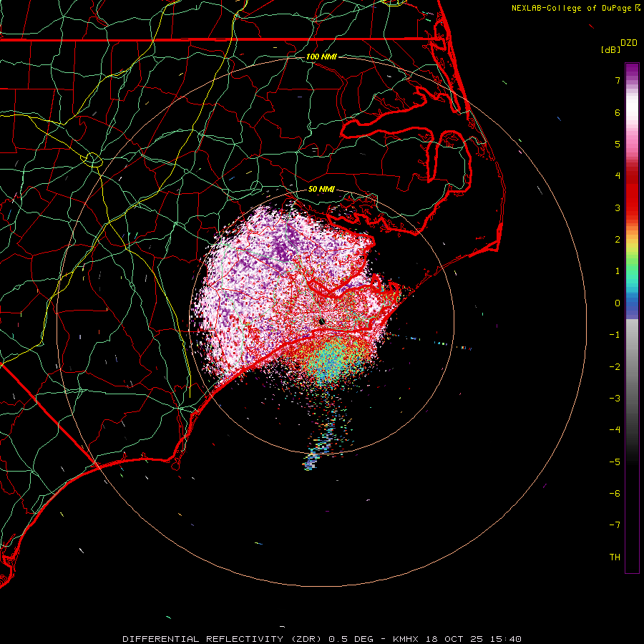Click the TH threshold label on colorbar
Viewport: 644px width, 644px height.
pyautogui.click(x=615, y=557)
